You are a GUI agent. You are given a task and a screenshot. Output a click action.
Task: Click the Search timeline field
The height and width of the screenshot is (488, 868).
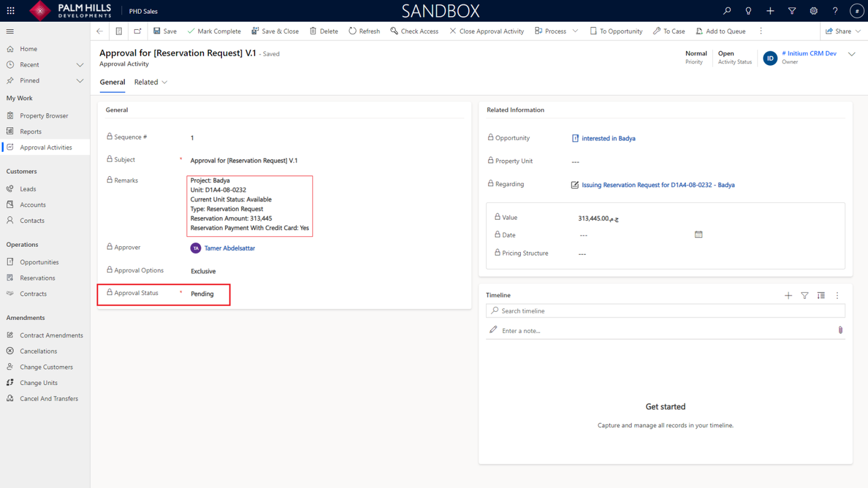[665, 311]
